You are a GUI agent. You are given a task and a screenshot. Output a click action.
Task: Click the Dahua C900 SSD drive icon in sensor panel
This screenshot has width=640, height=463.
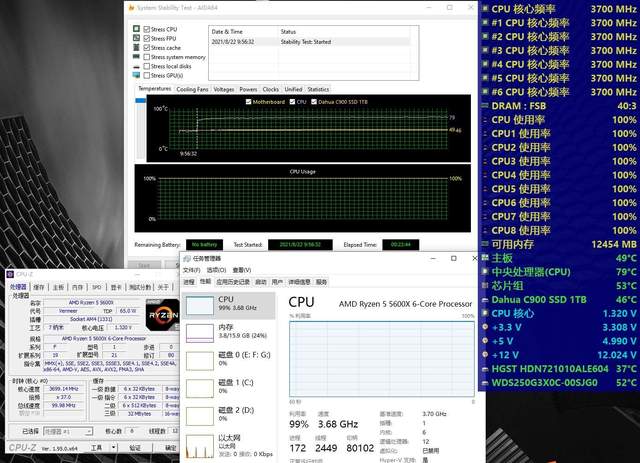point(485,300)
